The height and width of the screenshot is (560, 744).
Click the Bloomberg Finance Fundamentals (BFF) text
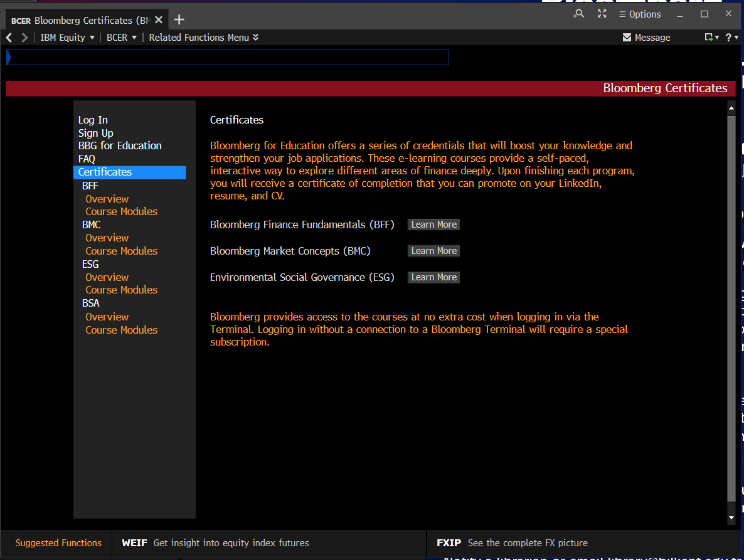click(x=302, y=225)
